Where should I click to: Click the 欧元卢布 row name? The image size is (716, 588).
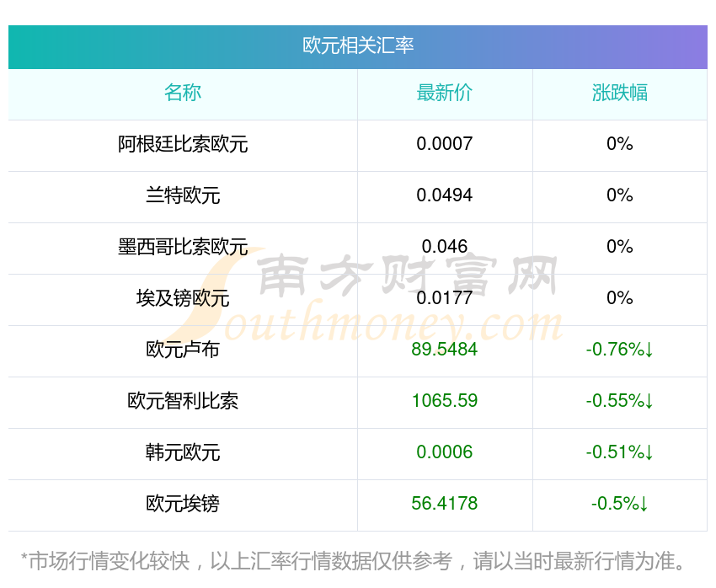[x=183, y=350]
